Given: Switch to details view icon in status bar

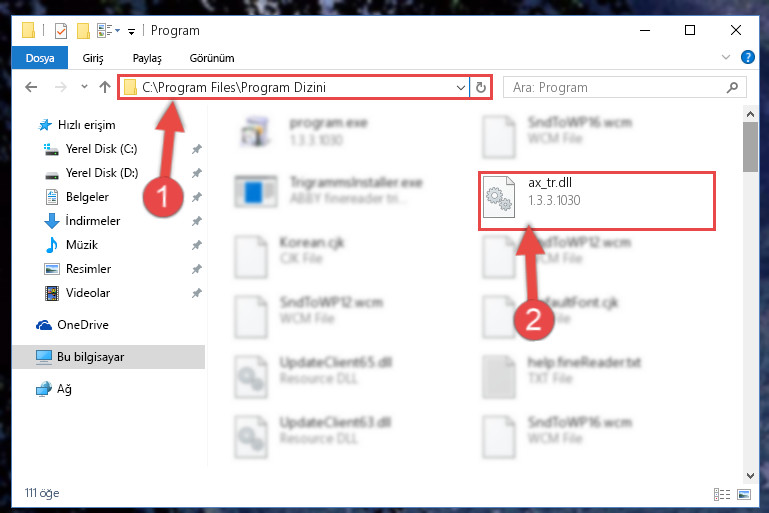Looking at the screenshot, I should [x=722, y=494].
